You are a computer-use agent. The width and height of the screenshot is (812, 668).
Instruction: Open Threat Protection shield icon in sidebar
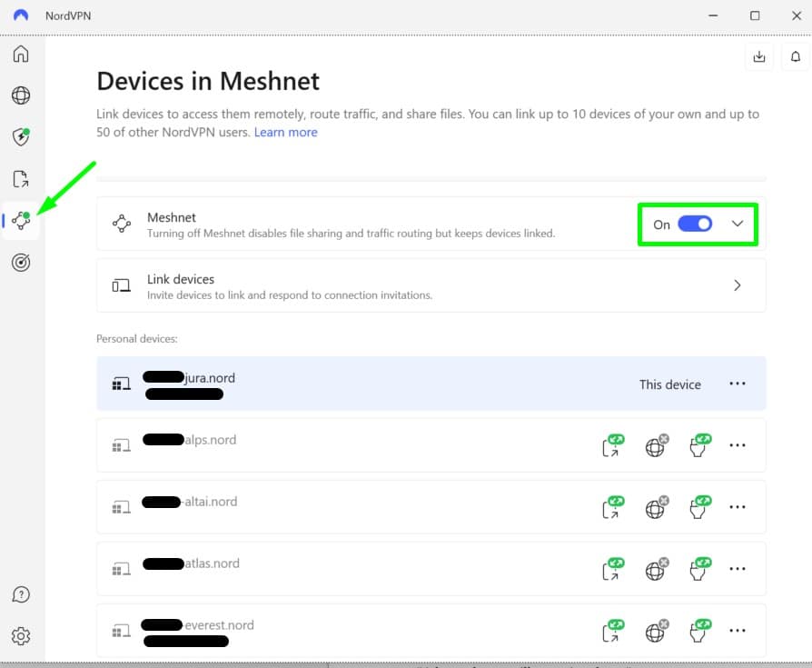coord(21,137)
